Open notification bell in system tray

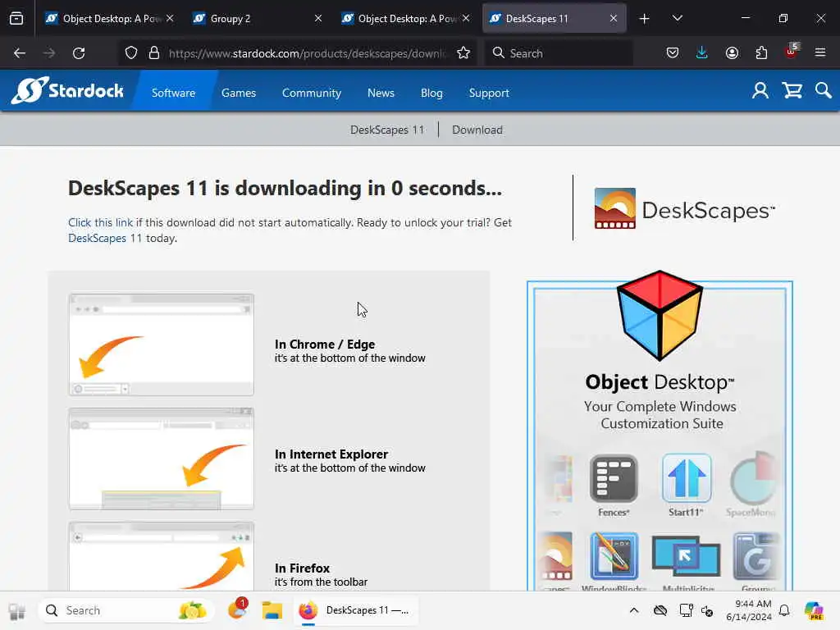(784, 610)
